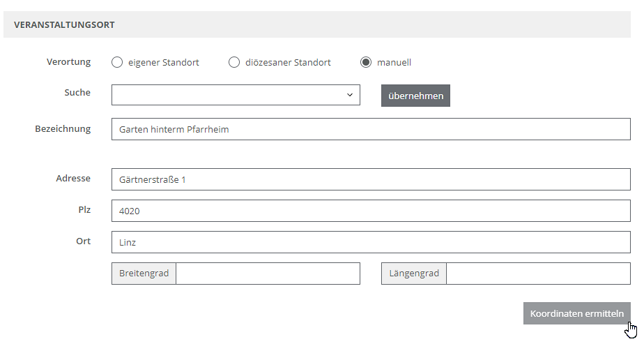The image size is (644, 344).
Task: Select the 'manuell' radio button
Action: (366, 63)
